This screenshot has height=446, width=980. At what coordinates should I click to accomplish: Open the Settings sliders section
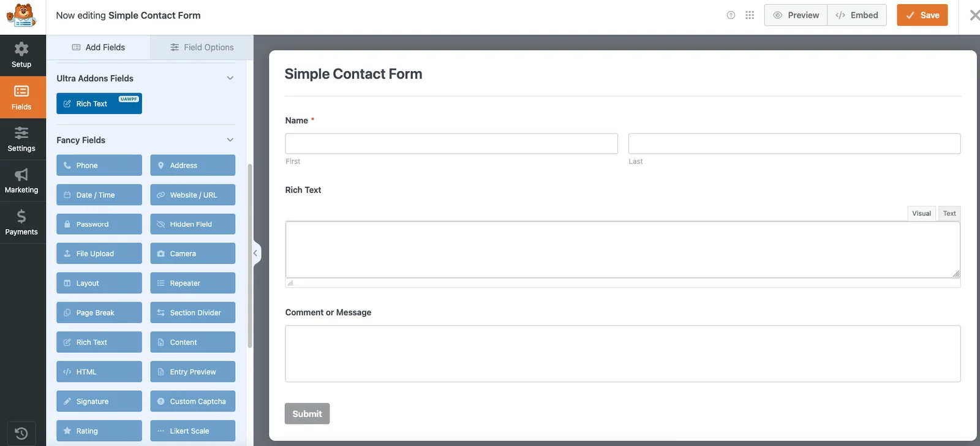click(21, 140)
